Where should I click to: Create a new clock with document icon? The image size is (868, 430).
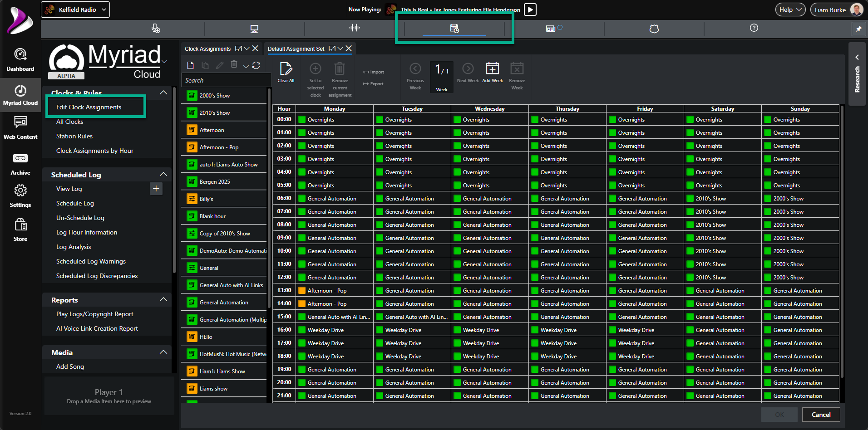click(191, 65)
